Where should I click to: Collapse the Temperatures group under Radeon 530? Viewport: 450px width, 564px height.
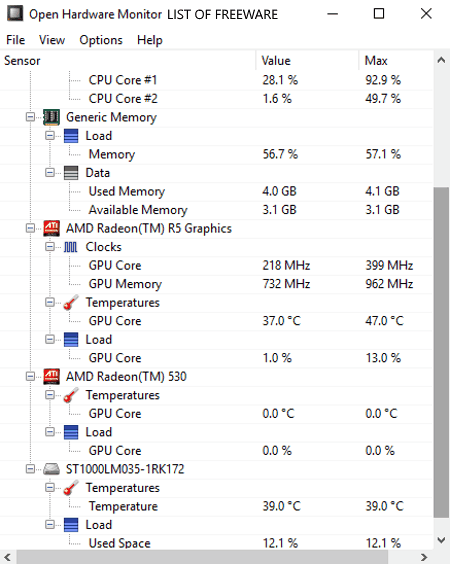click(50, 395)
